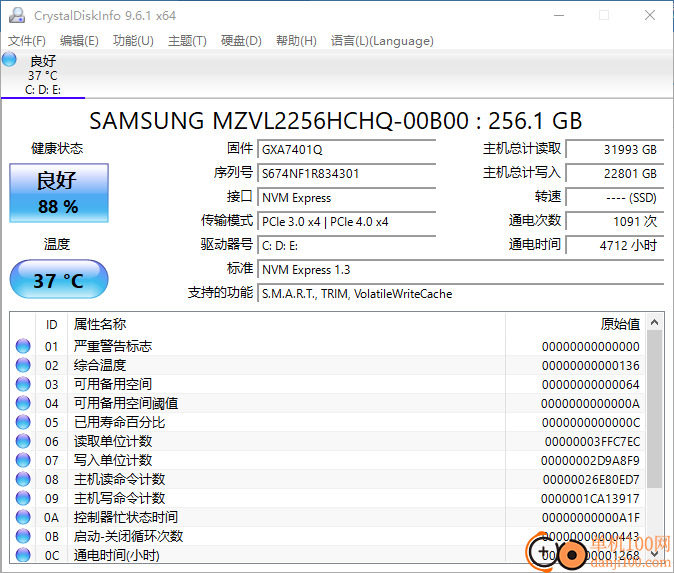Click the interface field NVM Express
The height and width of the screenshot is (573, 674).
[x=346, y=197]
